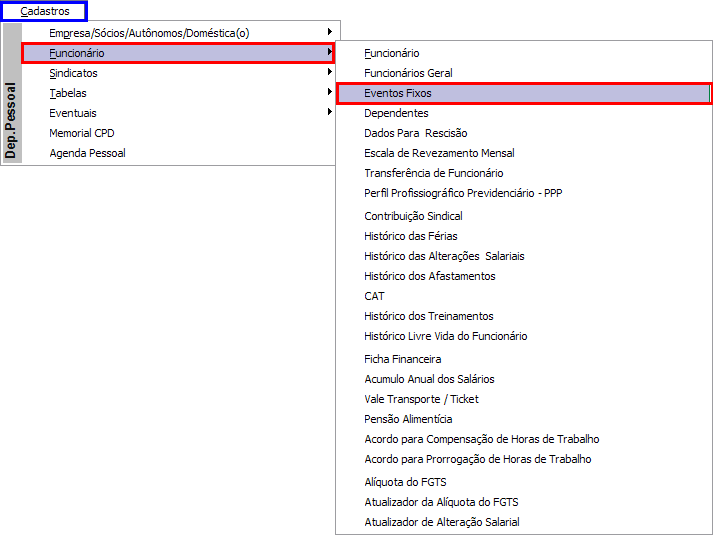713x535 pixels.
Task: Expand the Tabelas submenu arrow
Action: tap(330, 92)
